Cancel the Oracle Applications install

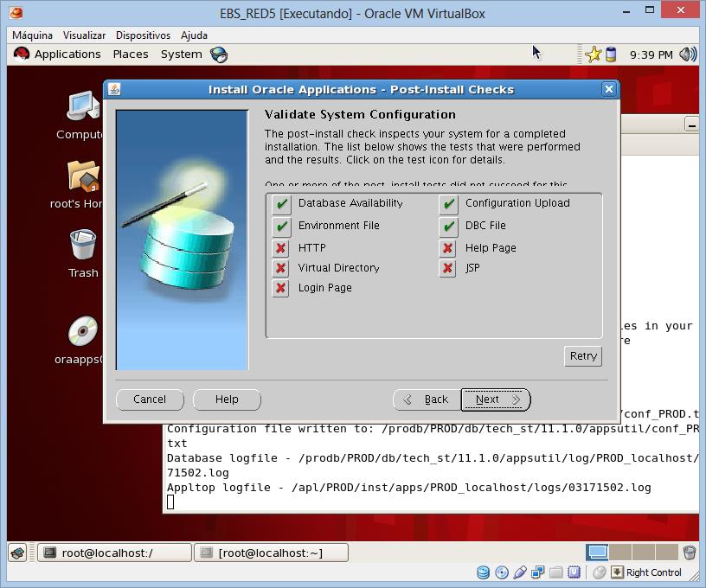[x=150, y=399]
